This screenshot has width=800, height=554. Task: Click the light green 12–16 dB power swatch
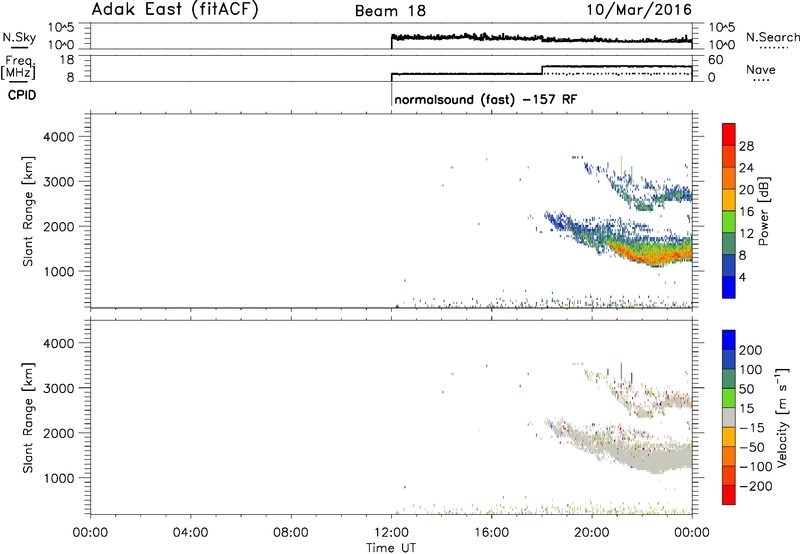729,221
